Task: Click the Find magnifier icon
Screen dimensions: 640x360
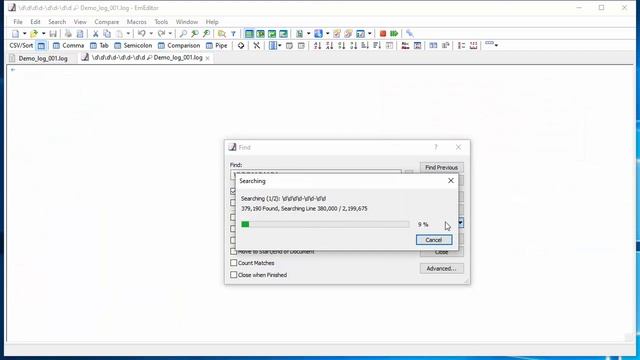Action: click(183, 33)
